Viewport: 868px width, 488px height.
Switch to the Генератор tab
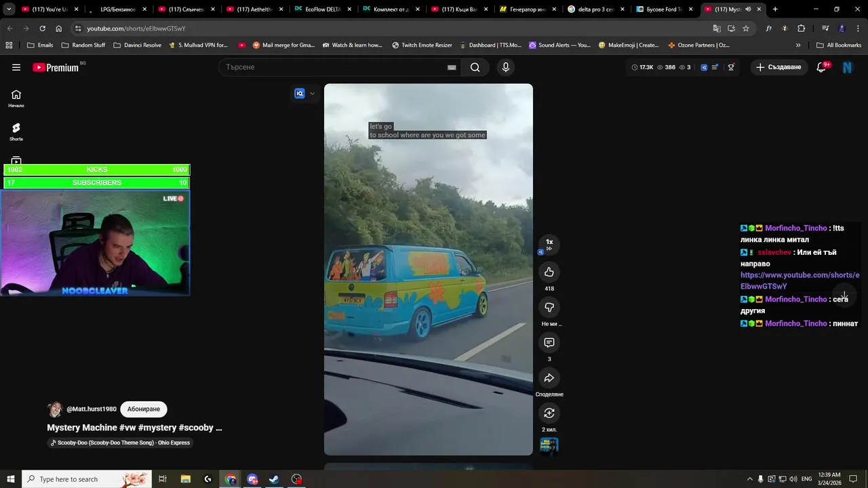click(x=527, y=9)
